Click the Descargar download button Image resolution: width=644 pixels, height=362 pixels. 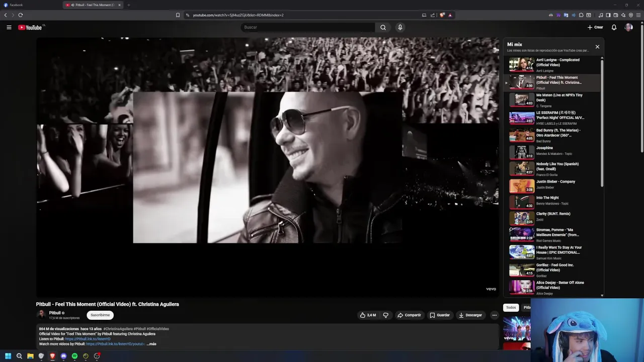tap(470, 315)
